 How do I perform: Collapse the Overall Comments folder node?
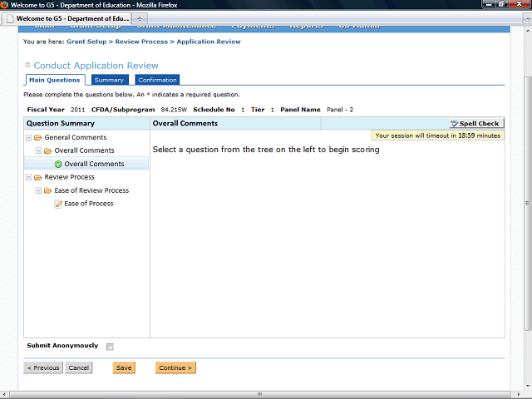(x=39, y=150)
